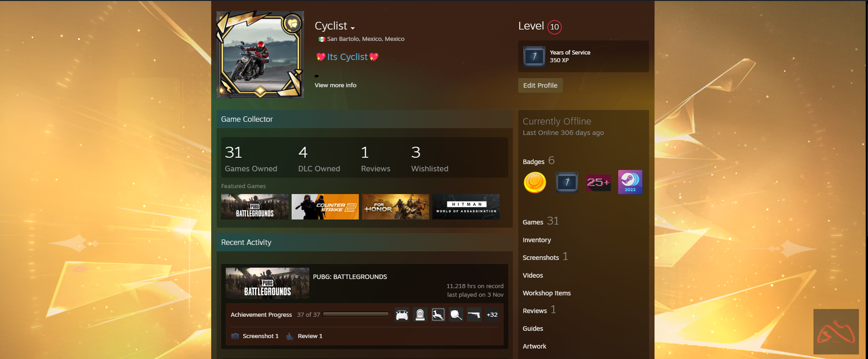Click the Edit Profile button
Screen dimensions: 868x359
(540, 85)
